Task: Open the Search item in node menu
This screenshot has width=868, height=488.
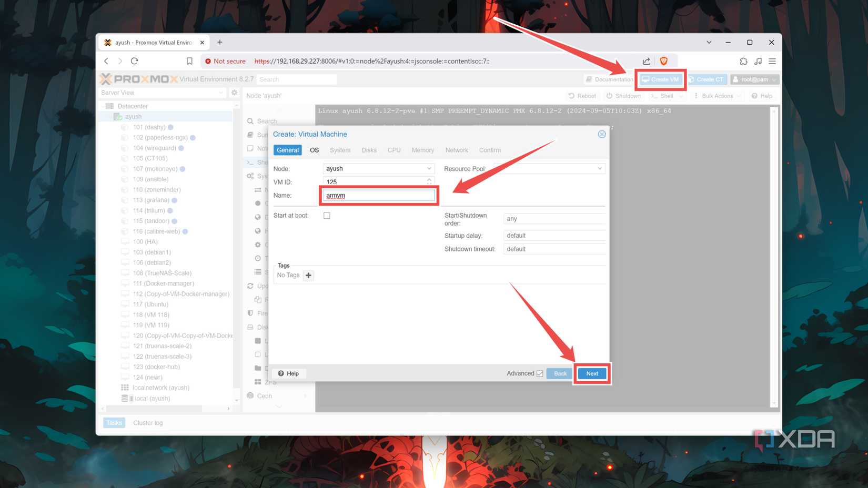Action: coord(266,121)
